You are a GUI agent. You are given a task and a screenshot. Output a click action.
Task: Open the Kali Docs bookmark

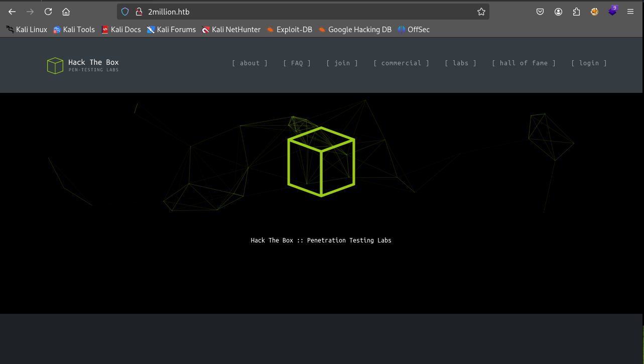121,30
